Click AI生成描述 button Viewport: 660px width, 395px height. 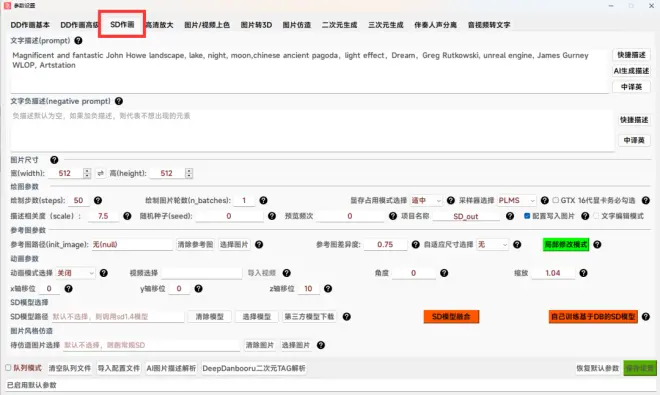coord(631,71)
